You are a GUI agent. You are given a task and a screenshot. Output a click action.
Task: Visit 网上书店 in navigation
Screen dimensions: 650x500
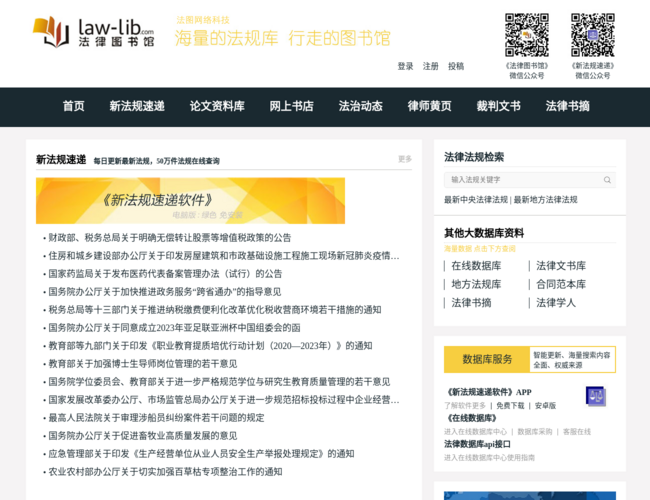coord(291,106)
